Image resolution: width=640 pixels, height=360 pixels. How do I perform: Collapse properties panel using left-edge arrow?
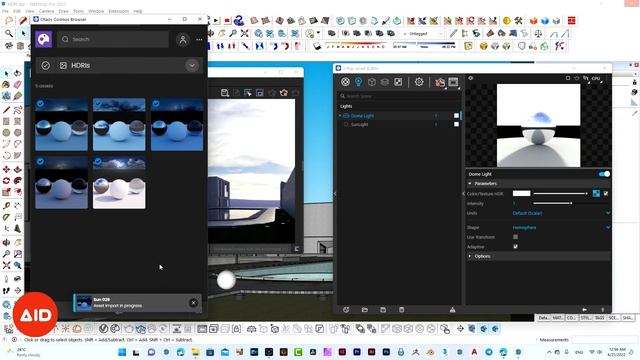pos(463,193)
